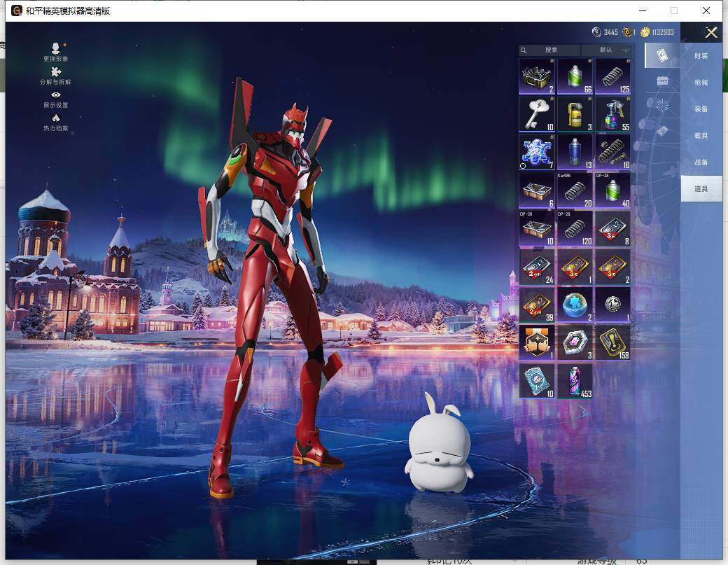Maximize the emulator window
The height and width of the screenshot is (565, 728).
pos(674,11)
